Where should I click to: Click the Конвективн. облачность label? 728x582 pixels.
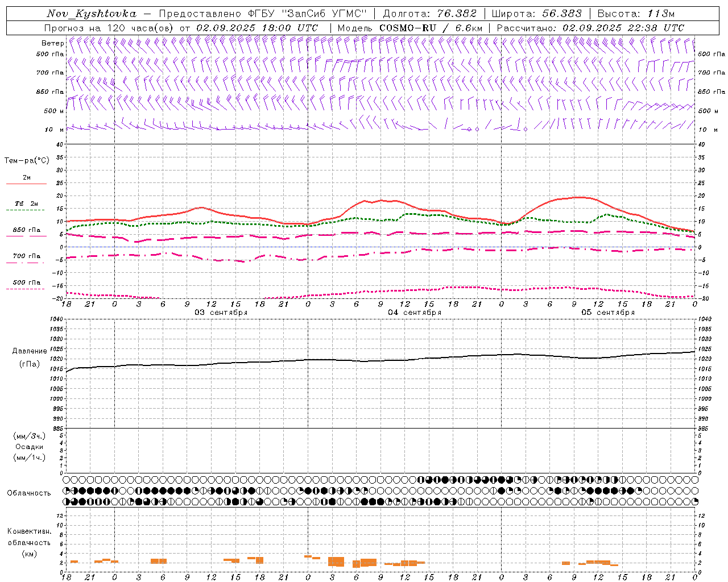pos(29,537)
